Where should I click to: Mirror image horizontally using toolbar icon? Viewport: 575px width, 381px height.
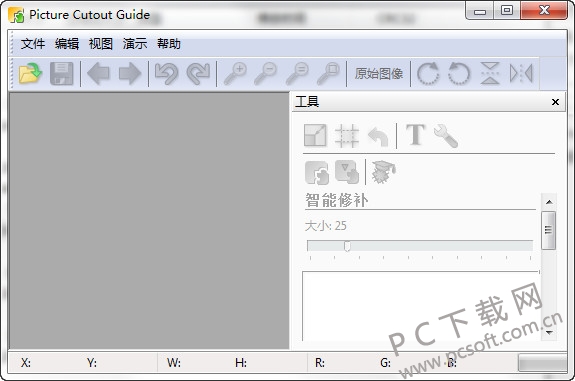click(521, 73)
